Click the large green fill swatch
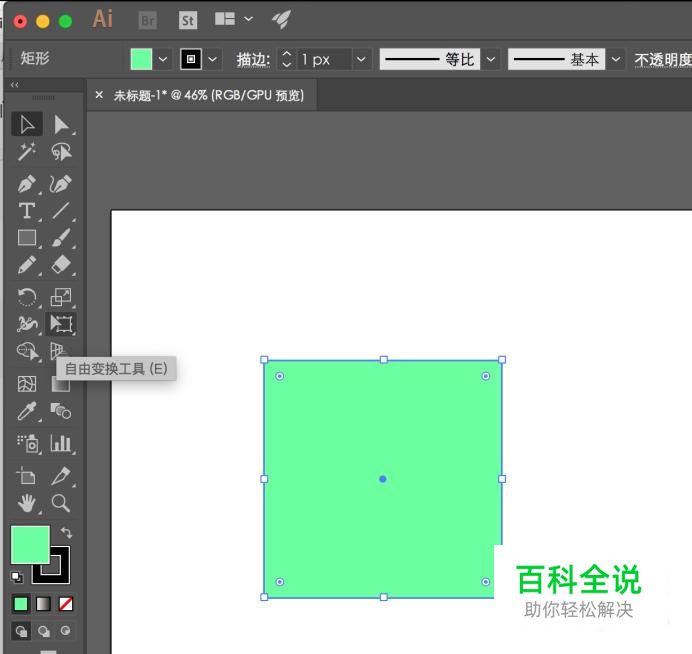The width and height of the screenshot is (692, 654). coord(29,545)
